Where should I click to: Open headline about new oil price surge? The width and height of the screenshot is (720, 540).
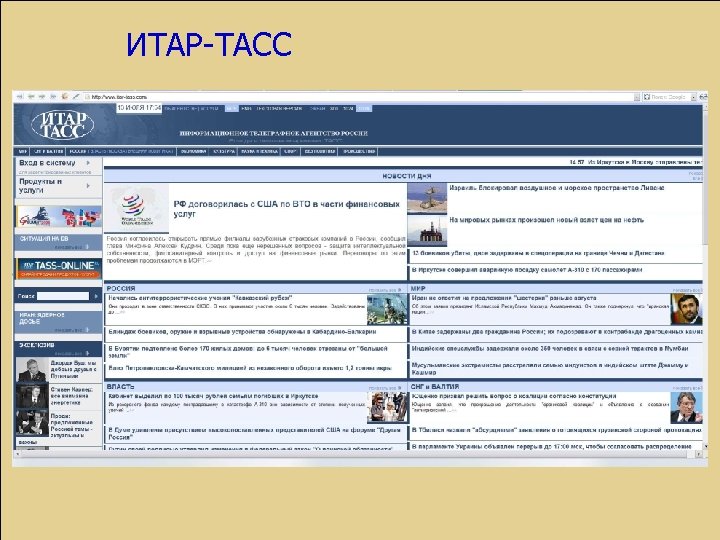546,220
